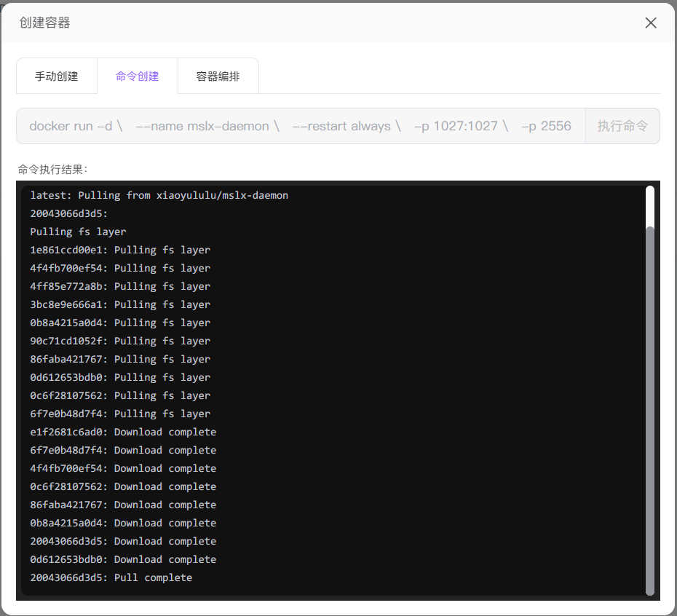Select the 86faba421767 Download complete line
Image resolution: width=677 pixels, height=616 pixels.
click(x=123, y=505)
